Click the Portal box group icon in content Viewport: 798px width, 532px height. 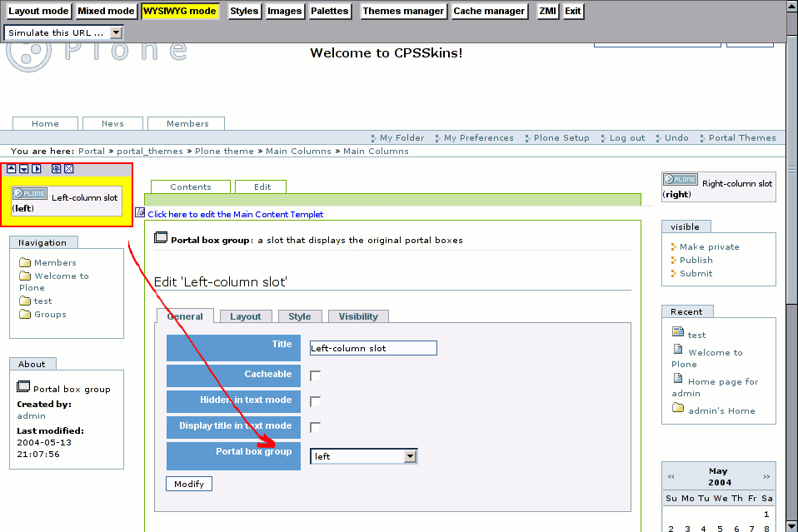[161, 237]
